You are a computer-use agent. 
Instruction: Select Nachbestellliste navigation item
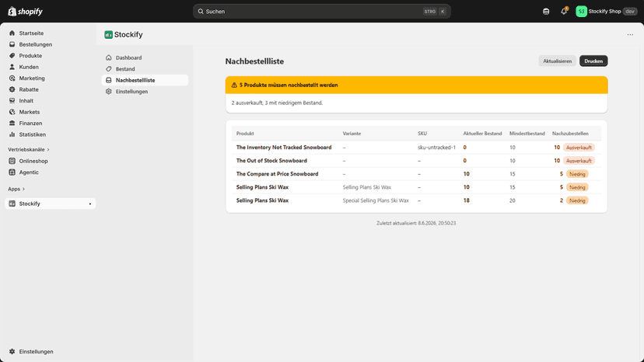pos(145,81)
